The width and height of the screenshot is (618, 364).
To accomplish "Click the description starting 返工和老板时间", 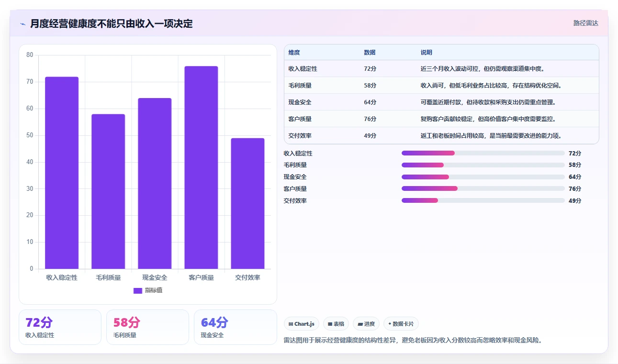I will [491, 136].
